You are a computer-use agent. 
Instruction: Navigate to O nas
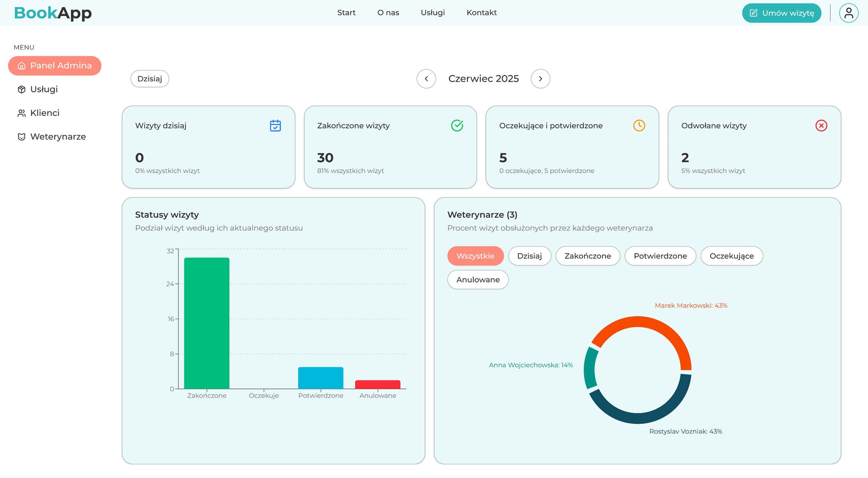click(x=388, y=12)
